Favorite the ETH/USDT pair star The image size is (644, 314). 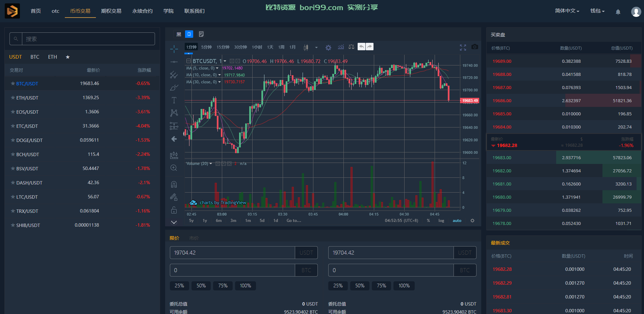[x=13, y=97]
